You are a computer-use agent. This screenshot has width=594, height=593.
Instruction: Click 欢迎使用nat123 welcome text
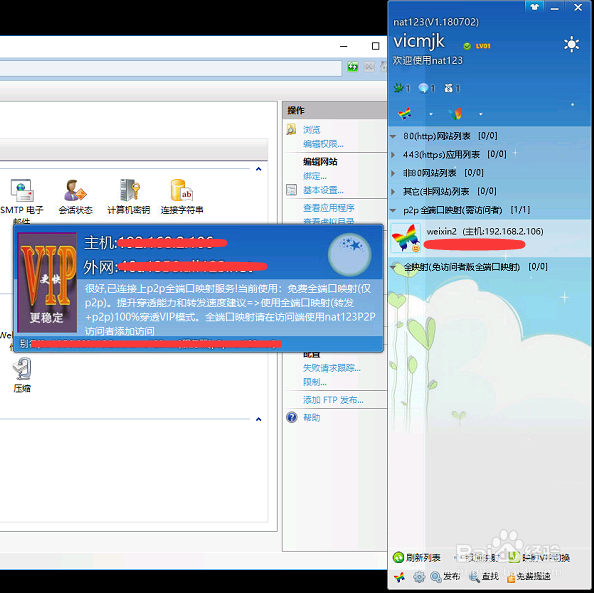(428, 60)
